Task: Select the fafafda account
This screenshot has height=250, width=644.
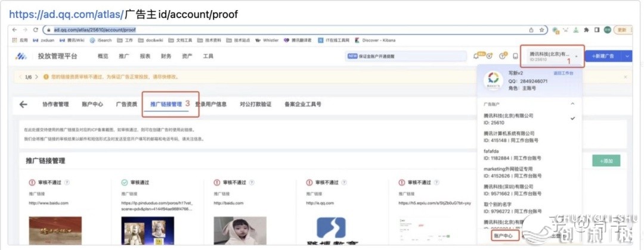Action: 530,155
